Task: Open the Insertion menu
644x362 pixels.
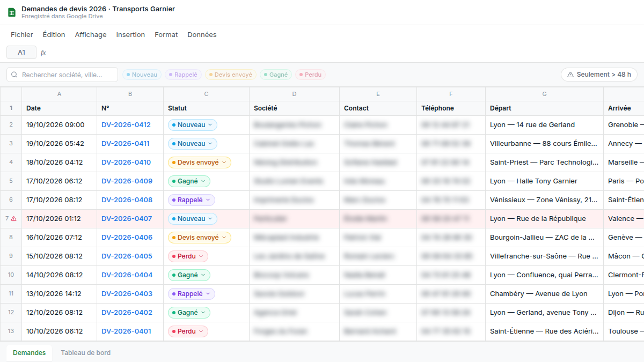Action: [130, 35]
